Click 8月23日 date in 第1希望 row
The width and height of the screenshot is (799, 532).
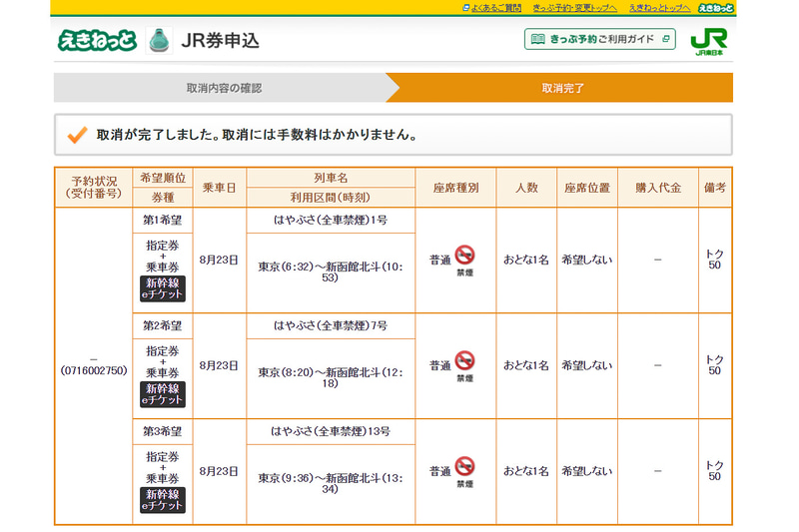[219, 261]
